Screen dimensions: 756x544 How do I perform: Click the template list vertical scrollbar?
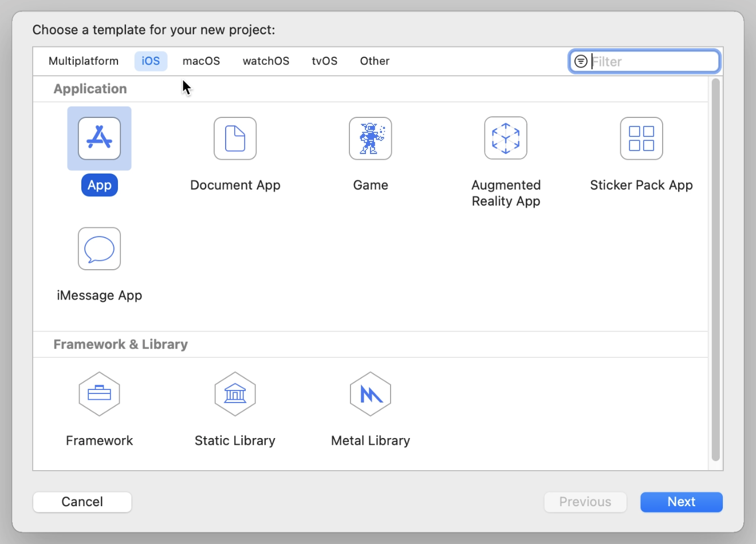(715, 269)
